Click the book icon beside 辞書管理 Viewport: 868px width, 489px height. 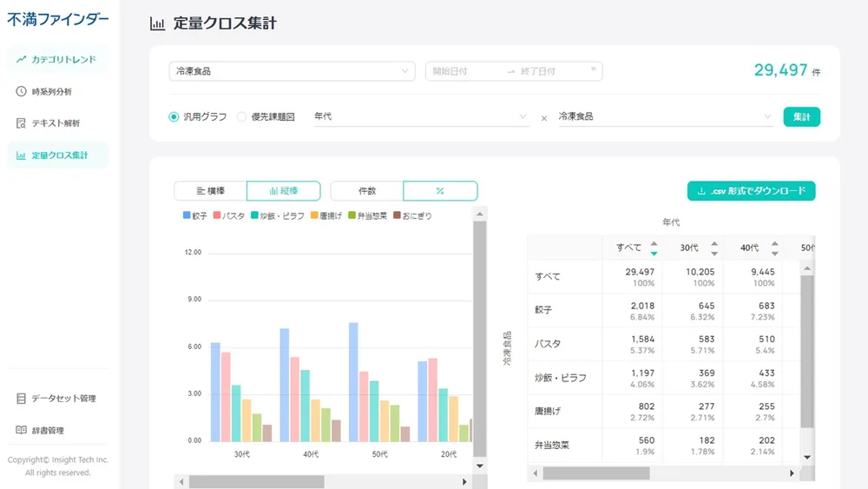tap(21, 430)
